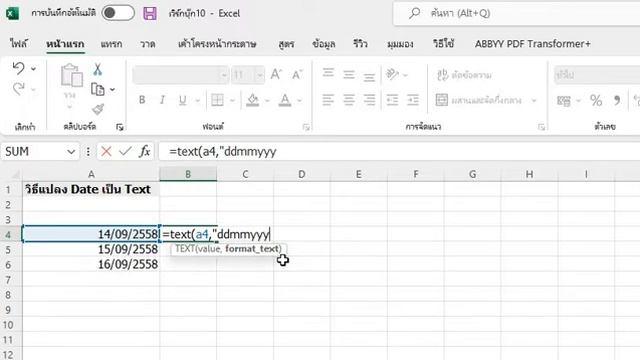Expand the Merge and Center dropdown arrow
The height and width of the screenshot is (360, 640).
pos(534,100)
